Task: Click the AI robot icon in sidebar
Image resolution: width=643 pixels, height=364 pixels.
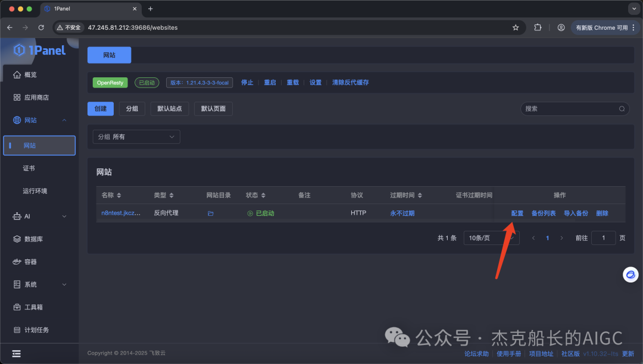Action: [17, 216]
